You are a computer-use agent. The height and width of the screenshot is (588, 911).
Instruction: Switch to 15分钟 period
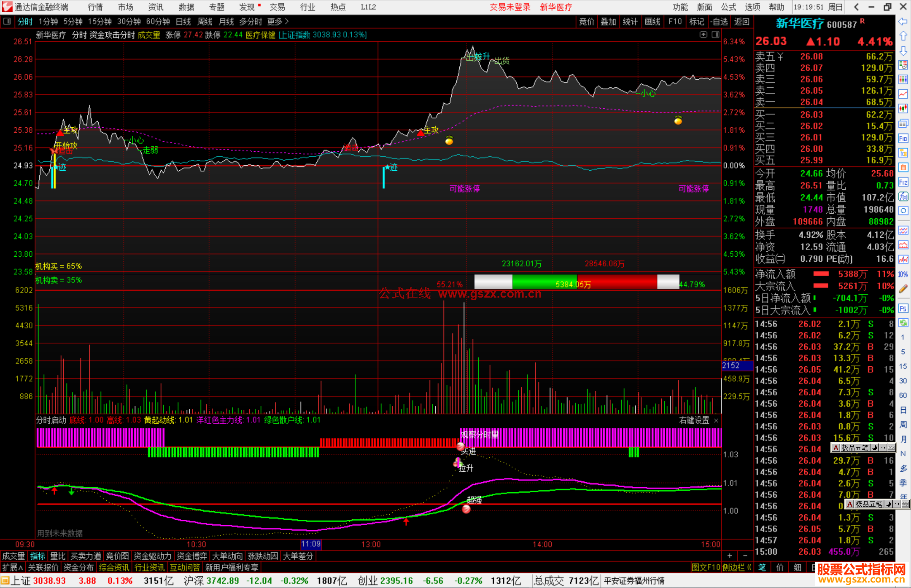pos(100,21)
